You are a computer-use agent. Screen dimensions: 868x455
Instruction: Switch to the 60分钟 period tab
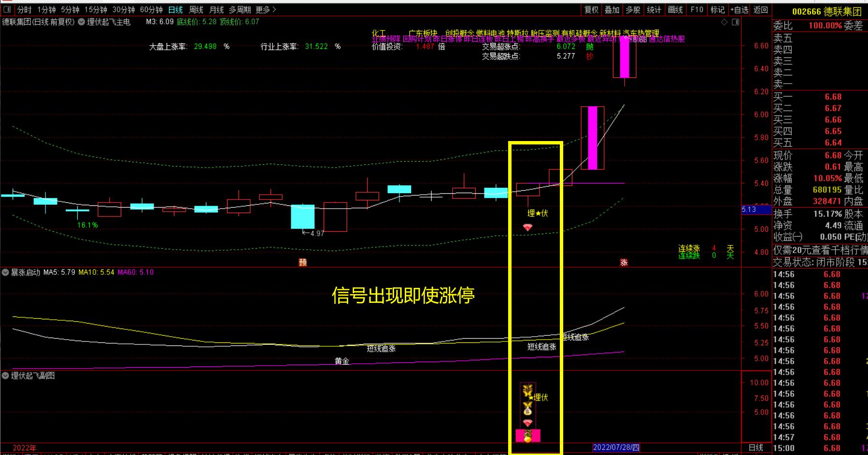coord(151,10)
